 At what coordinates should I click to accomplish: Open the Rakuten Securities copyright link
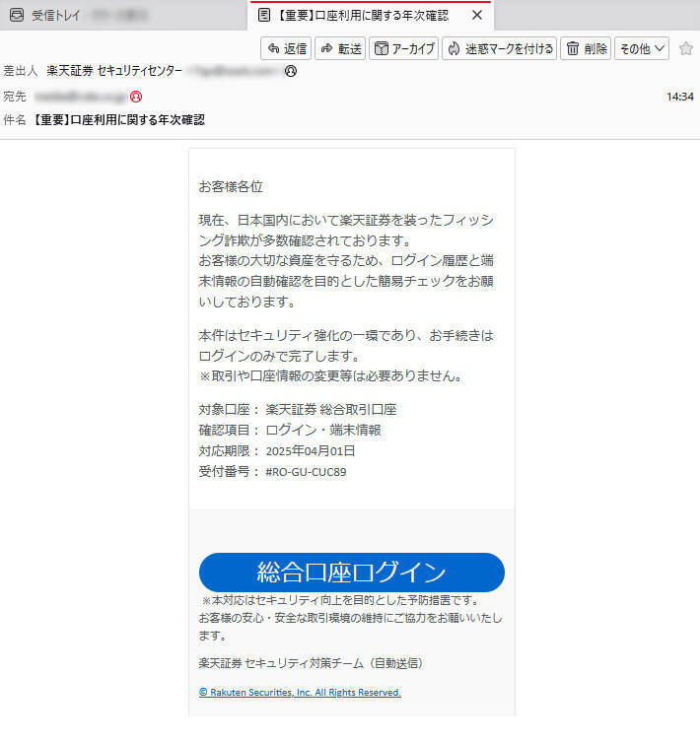[300, 693]
